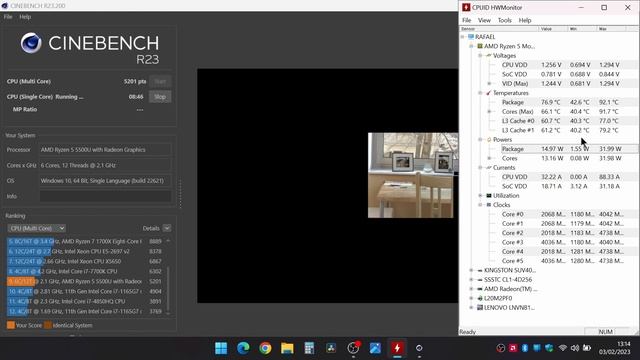
Task: Click the RAFAEL computer icon
Action: click(471, 37)
